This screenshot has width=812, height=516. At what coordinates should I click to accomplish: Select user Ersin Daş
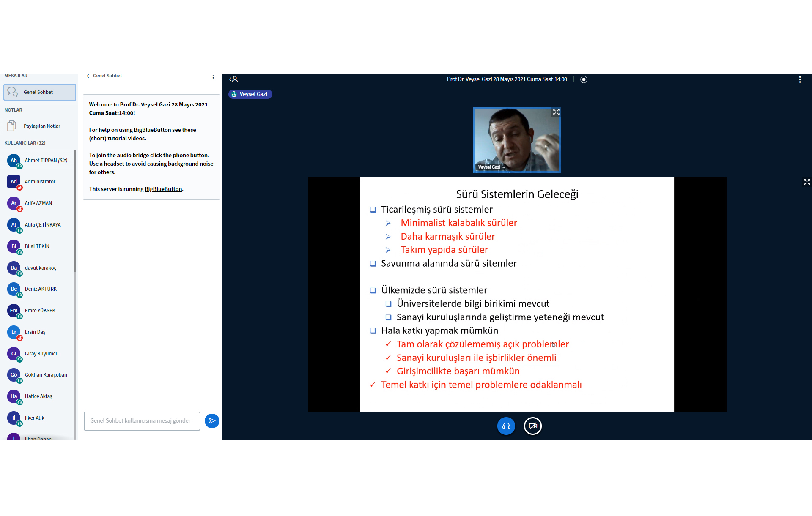pos(39,332)
